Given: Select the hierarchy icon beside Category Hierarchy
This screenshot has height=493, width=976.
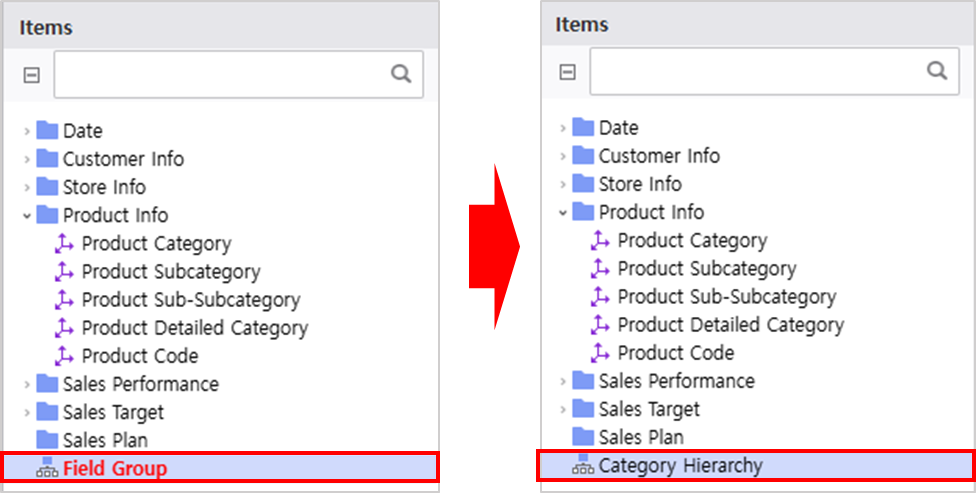Looking at the screenshot, I should pos(583,464).
